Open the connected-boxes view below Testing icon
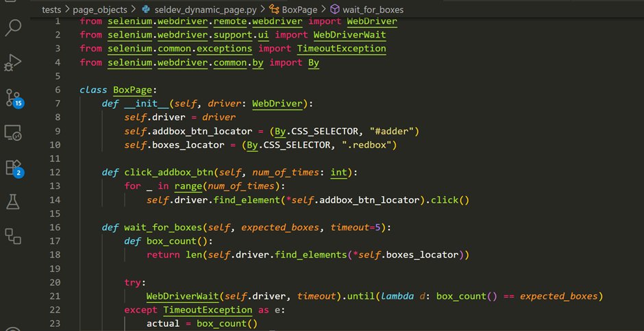Image resolution: width=644 pixels, height=331 pixels. (13, 236)
